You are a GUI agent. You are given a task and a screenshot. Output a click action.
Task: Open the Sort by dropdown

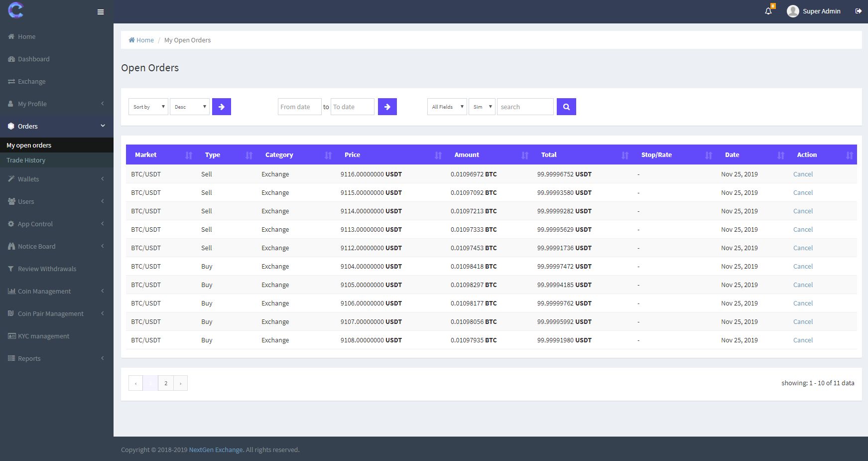pos(148,107)
